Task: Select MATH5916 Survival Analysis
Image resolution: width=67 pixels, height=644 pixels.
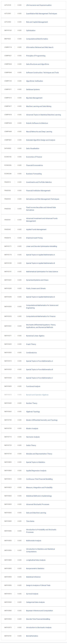Action: pos(33,594)
